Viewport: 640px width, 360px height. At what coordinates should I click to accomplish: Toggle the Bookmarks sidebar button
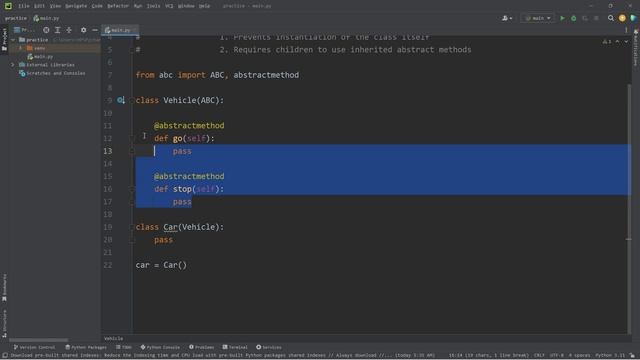click(x=4, y=288)
